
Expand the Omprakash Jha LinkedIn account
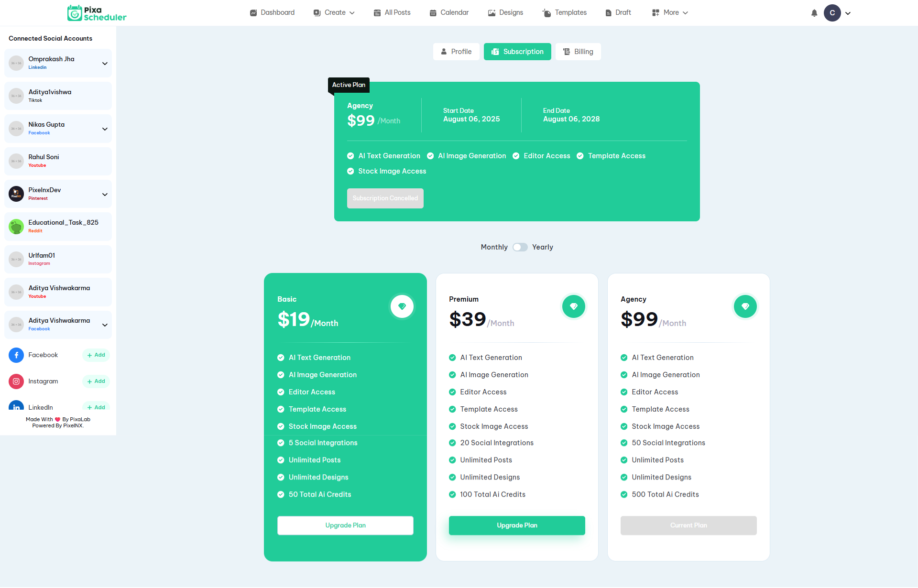[105, 63]
